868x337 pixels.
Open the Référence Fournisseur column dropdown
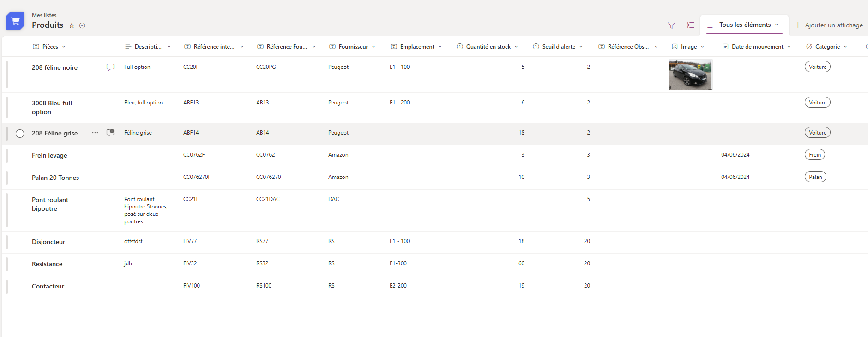(314, 47)
